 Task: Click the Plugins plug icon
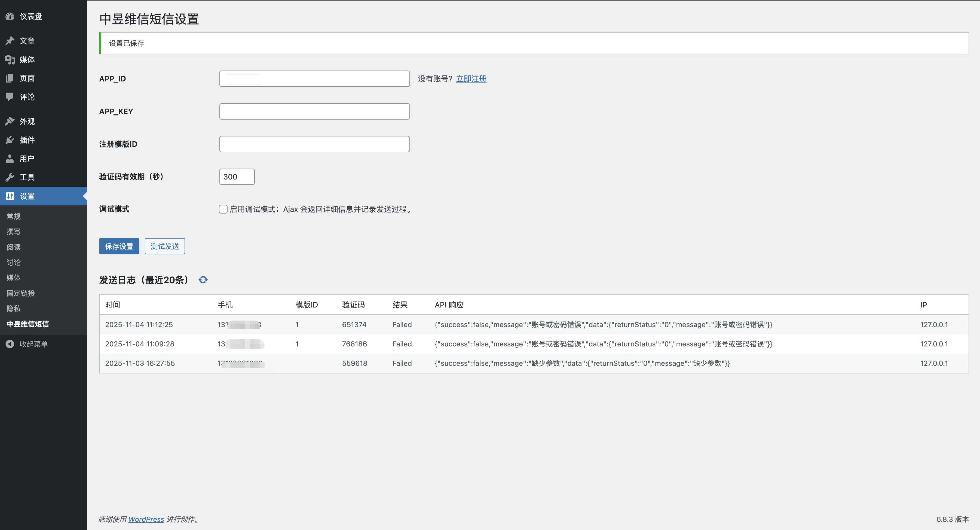point(10,140)
